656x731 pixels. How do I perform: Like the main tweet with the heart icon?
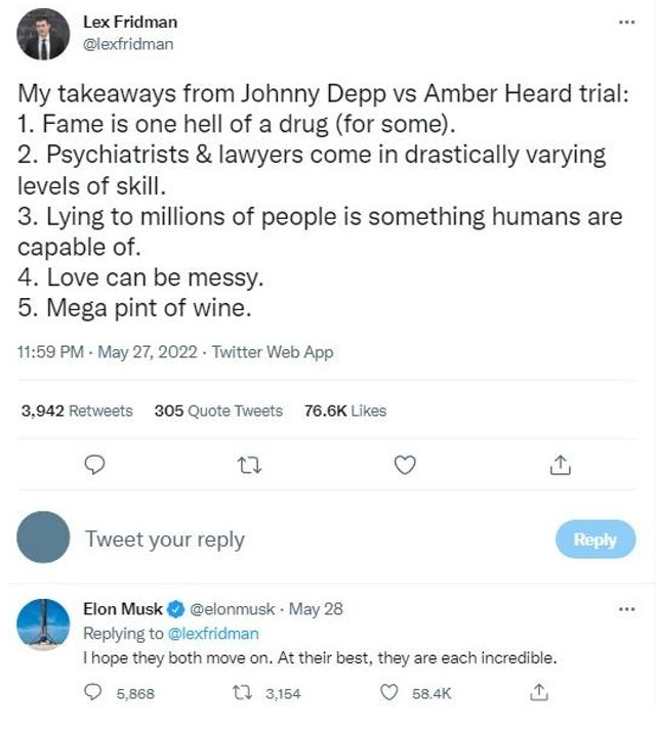(x=404, y=464)
